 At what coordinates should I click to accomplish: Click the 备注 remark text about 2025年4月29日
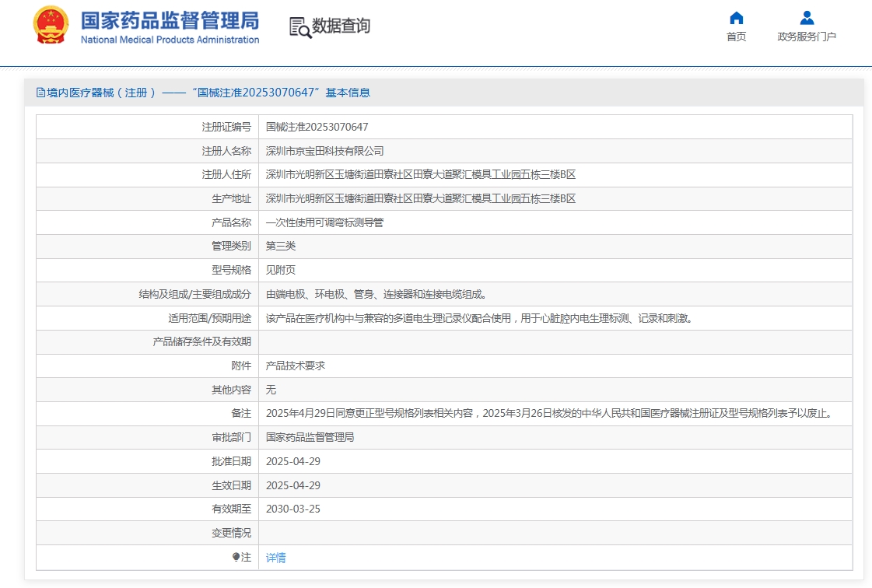point(549,413)
